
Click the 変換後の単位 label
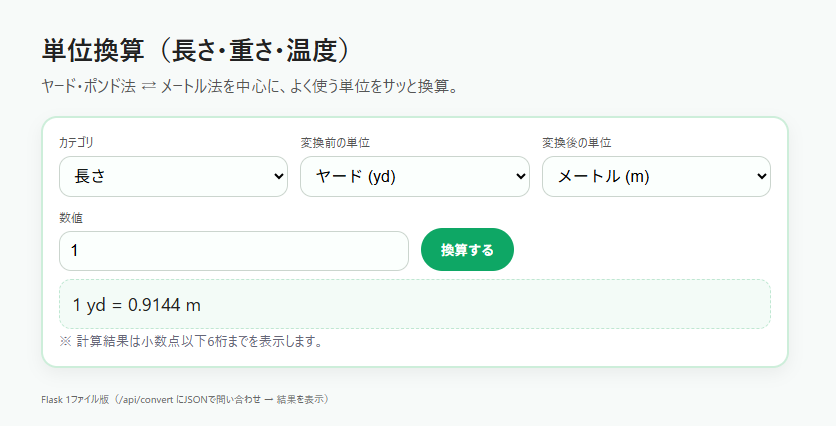(x=576, y=143)
